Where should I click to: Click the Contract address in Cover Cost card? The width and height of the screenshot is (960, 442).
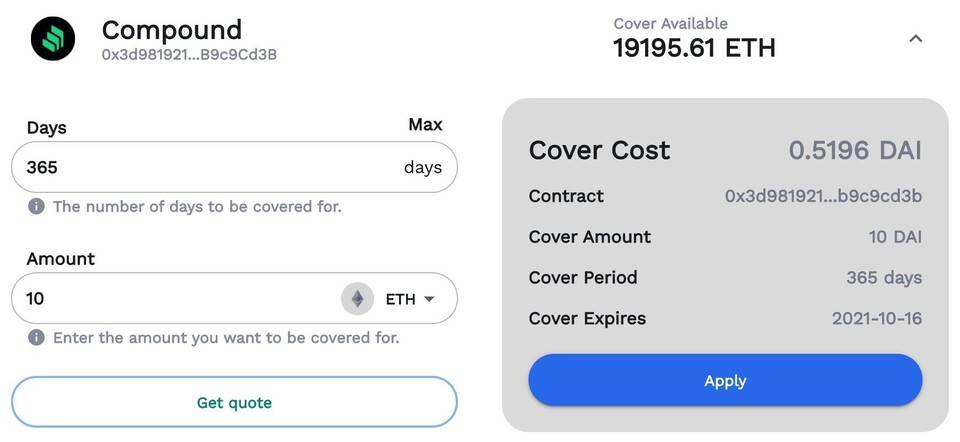click(x=823, y=196)
